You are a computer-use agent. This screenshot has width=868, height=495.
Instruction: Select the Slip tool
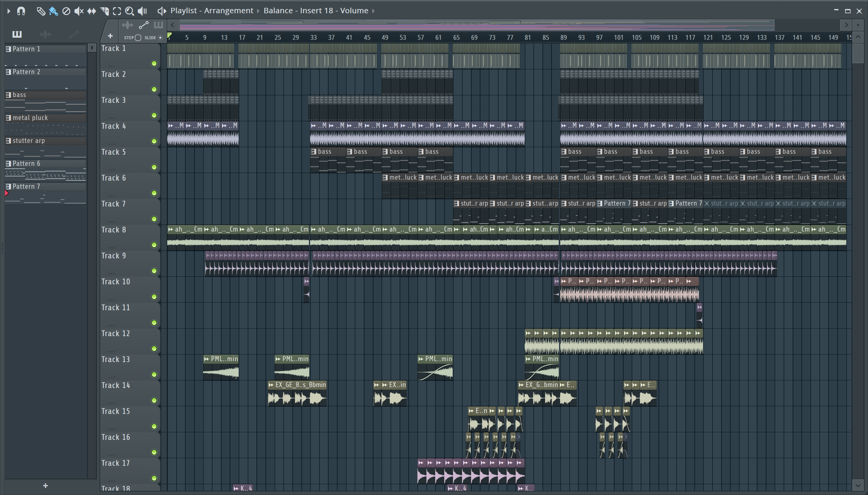(91, 11)
